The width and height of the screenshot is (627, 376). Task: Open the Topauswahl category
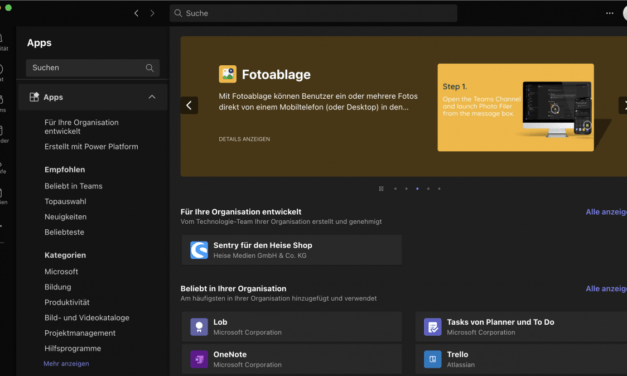coord(65,202)
